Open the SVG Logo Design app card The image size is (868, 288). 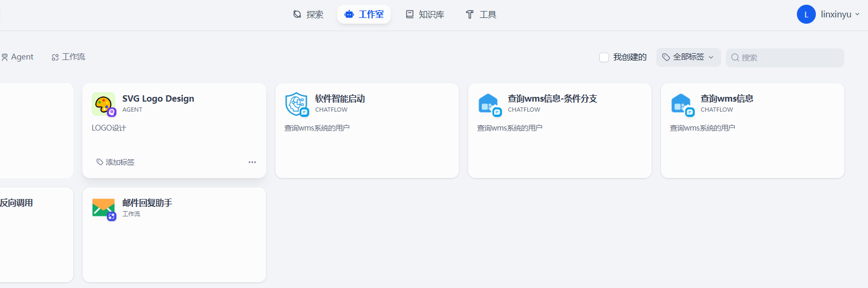point(174,131)
